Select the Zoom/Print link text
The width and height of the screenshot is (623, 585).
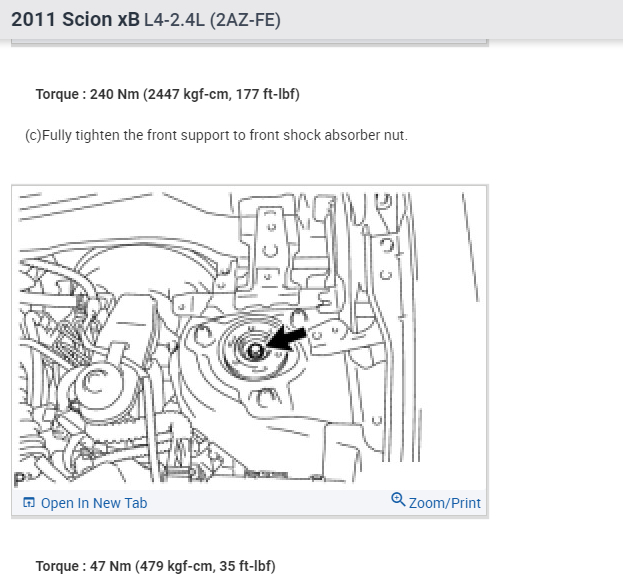click(445, 503)
